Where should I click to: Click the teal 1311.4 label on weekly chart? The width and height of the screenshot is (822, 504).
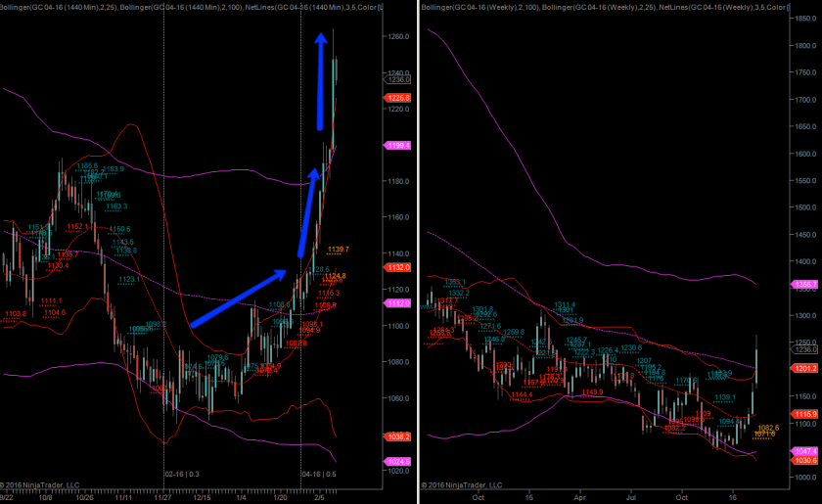pos(566,304)
